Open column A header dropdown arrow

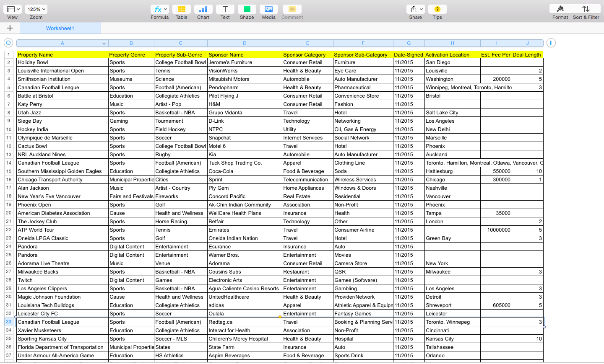click(x=104, y=43)
